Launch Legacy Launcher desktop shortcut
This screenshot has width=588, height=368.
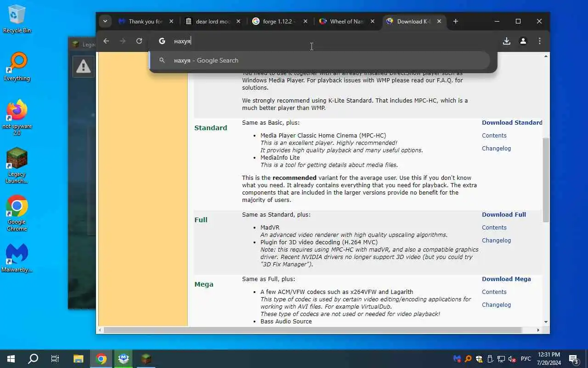pos(17,166)
